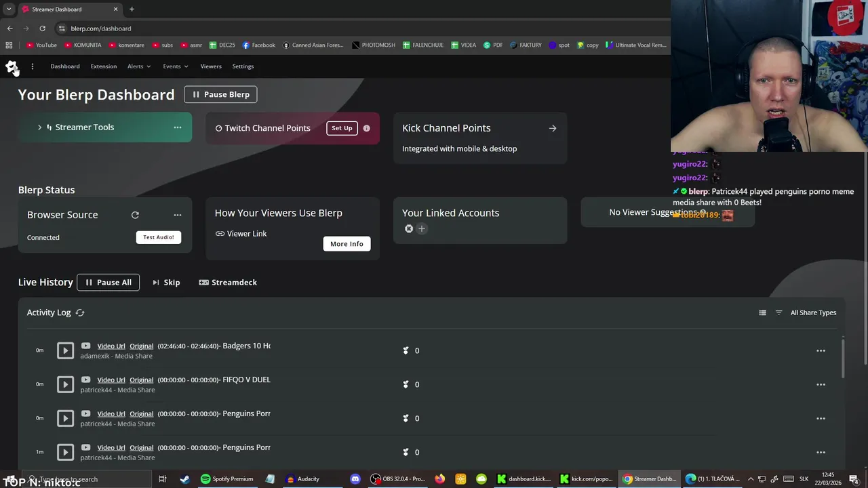Expand the Events dropdown menu
Viewport: 868px width, 488px height.
[x=176, y=66]
